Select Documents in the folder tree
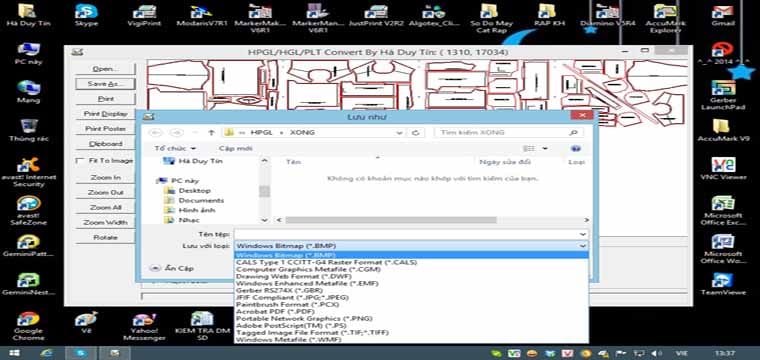 (201, 200)
